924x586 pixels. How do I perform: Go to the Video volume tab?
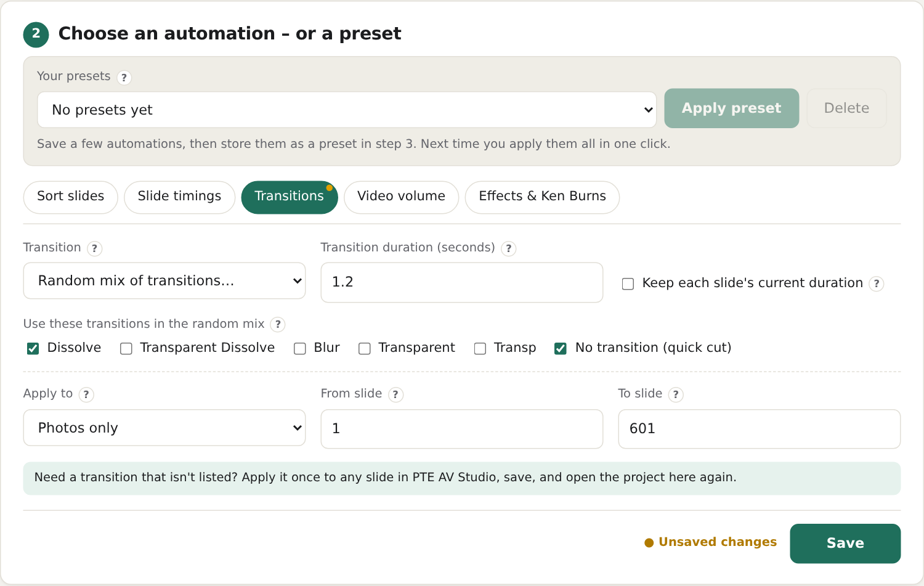coord(401,197)
